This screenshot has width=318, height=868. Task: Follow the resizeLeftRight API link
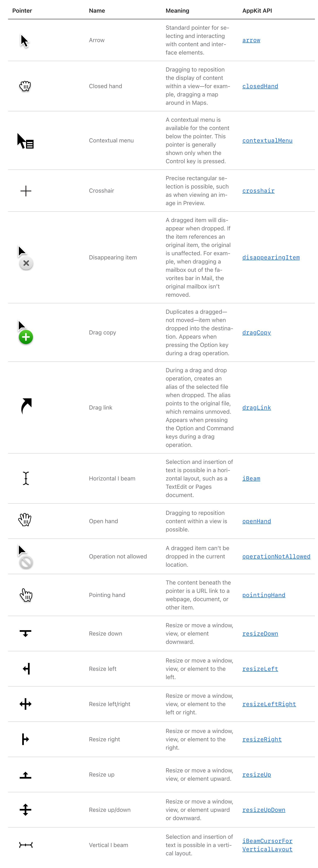269,704
